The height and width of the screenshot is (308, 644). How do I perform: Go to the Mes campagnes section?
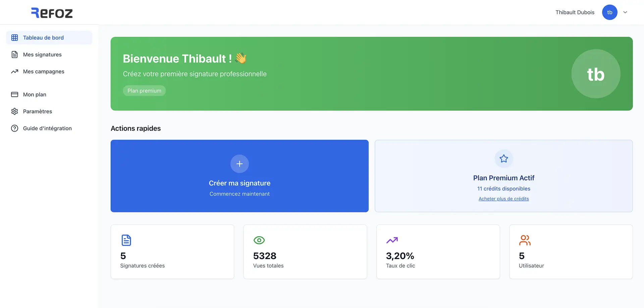44,71
